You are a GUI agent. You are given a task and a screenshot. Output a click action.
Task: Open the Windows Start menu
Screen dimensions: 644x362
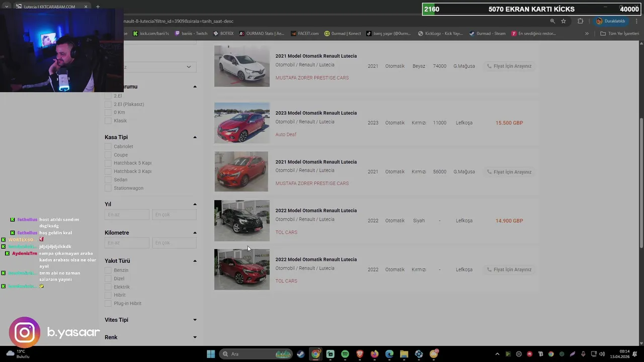211,354
